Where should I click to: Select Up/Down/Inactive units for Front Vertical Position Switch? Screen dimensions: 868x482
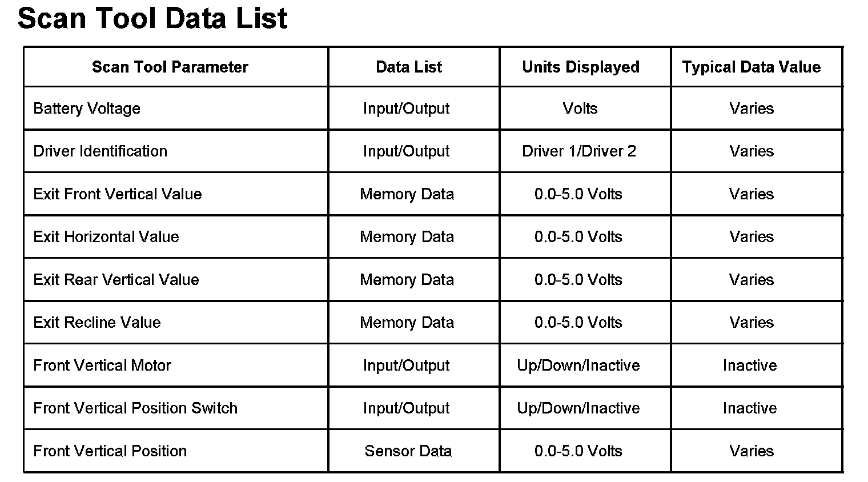tap(578, 408)
